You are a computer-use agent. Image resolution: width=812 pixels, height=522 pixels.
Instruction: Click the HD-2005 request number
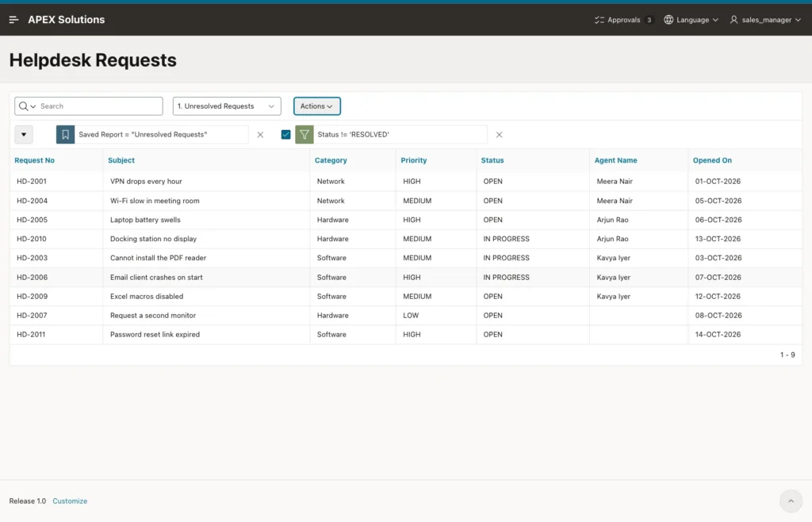pyautogui.click(x=32, y=220)
